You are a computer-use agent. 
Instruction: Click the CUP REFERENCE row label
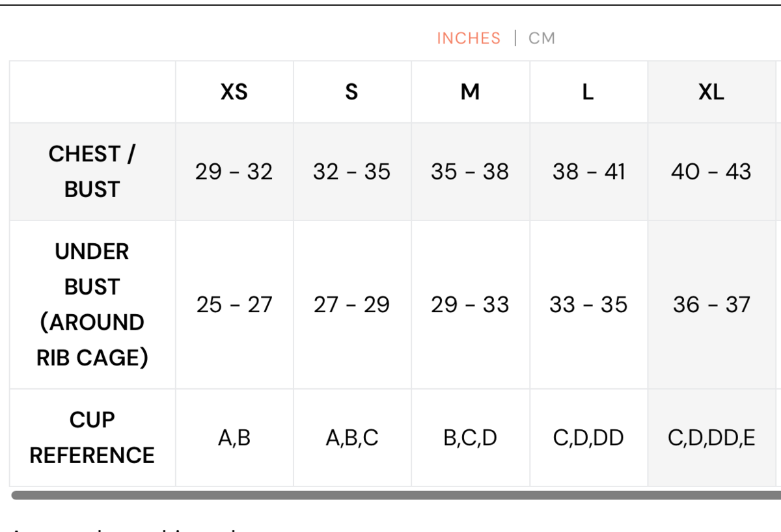tap(92, 438)
